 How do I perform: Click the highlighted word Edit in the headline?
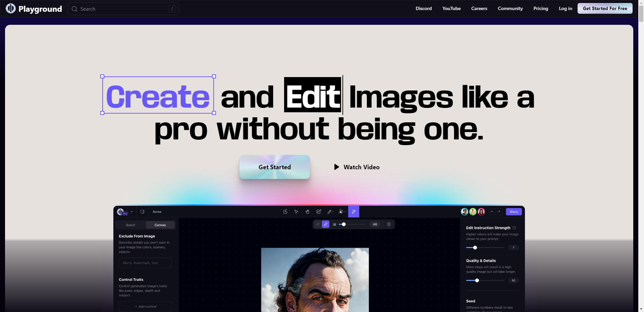313,95
